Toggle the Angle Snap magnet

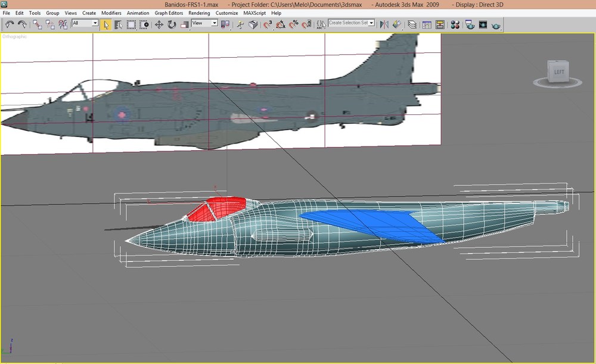281,25
